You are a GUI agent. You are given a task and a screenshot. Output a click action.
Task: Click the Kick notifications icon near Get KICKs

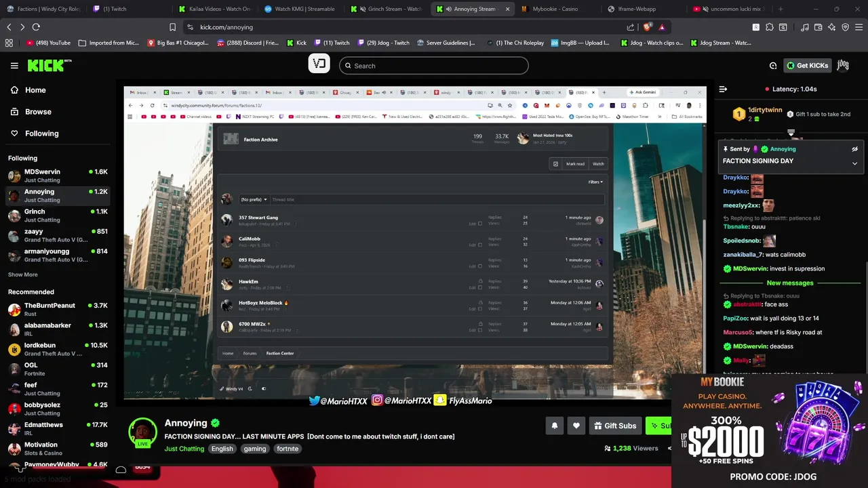point(773,66)
